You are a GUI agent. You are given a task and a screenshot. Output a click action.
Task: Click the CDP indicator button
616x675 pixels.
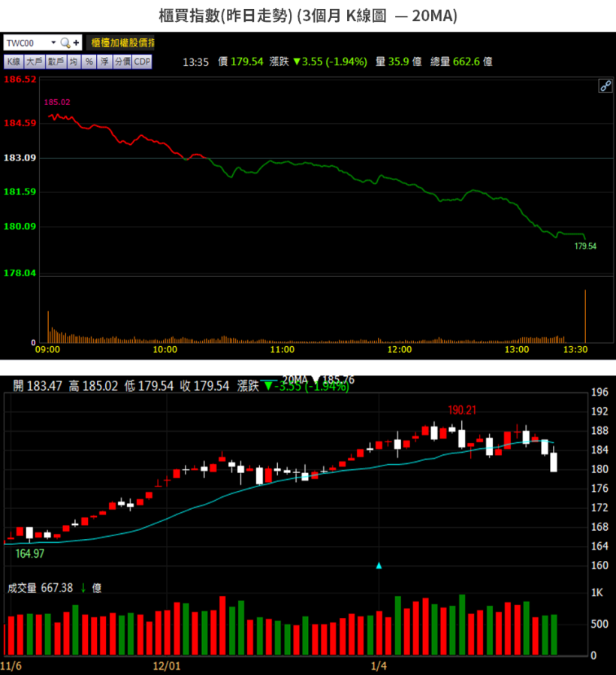tap(143, 61)
